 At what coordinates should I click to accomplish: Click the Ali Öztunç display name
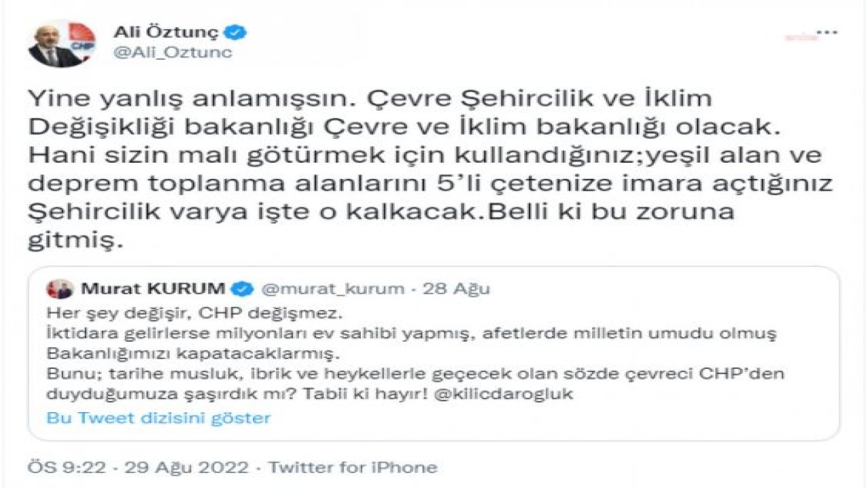coord(165,31)
